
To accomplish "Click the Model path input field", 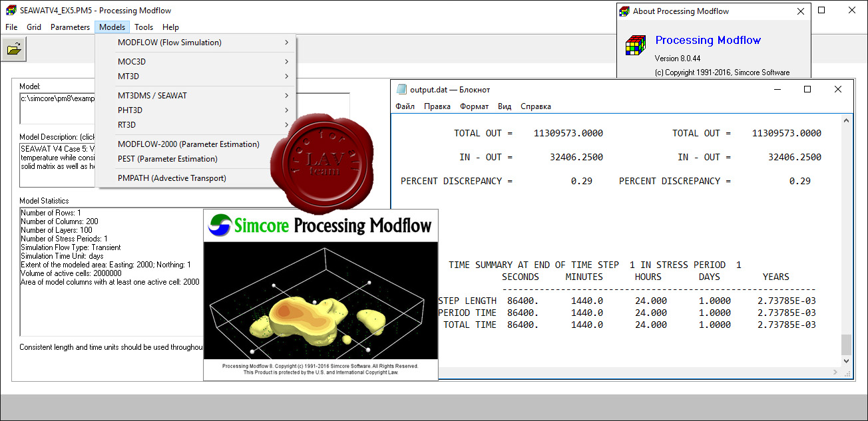I will (x=184, y=108).
